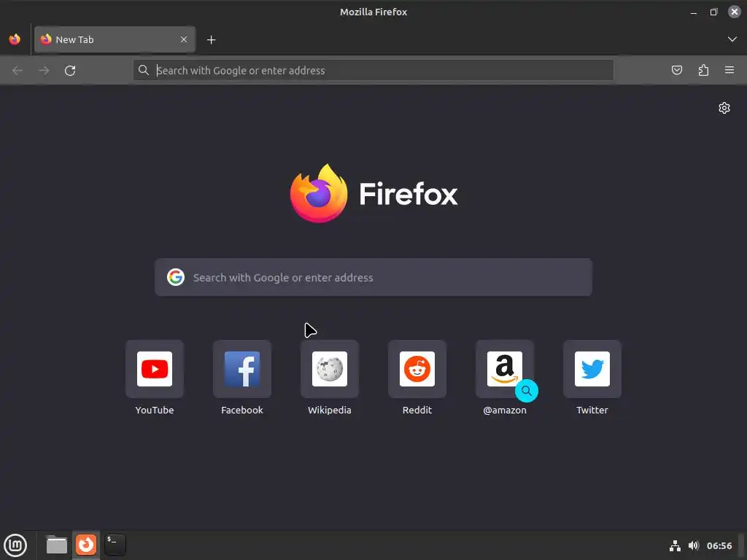Viewport: 747px width, 560px height.
Task: Open the Extensions puzzle icon
Action: click(703, 71)
